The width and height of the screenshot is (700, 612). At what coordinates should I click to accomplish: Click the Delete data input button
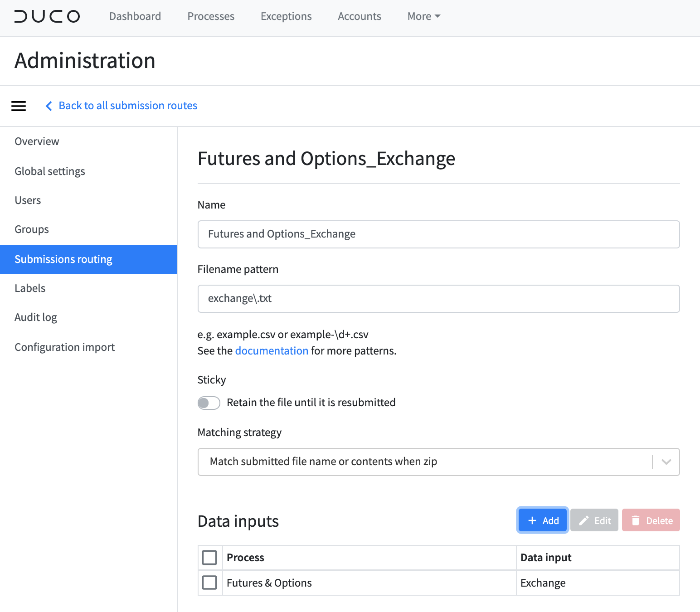point(651,520)
